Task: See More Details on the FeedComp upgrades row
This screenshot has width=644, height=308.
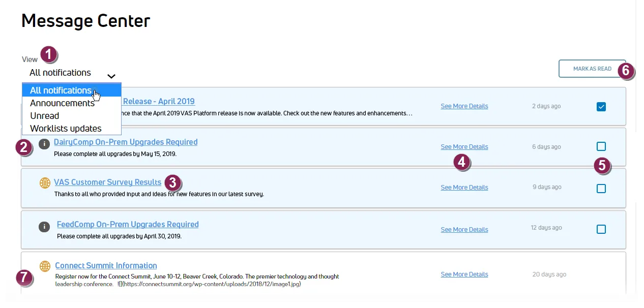Action: [464, 230]
